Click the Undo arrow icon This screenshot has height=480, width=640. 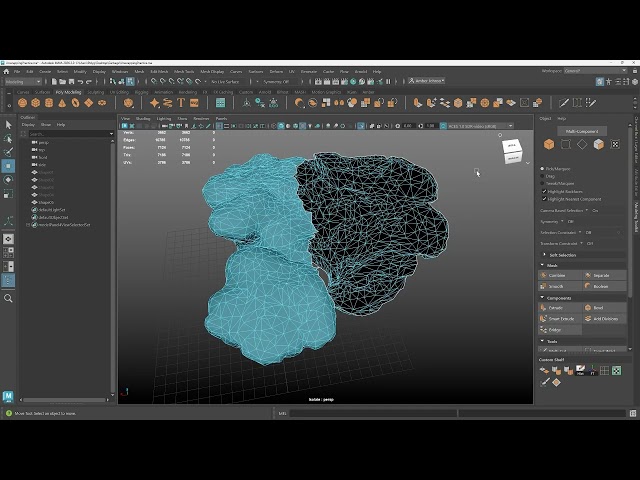[80, 82]
